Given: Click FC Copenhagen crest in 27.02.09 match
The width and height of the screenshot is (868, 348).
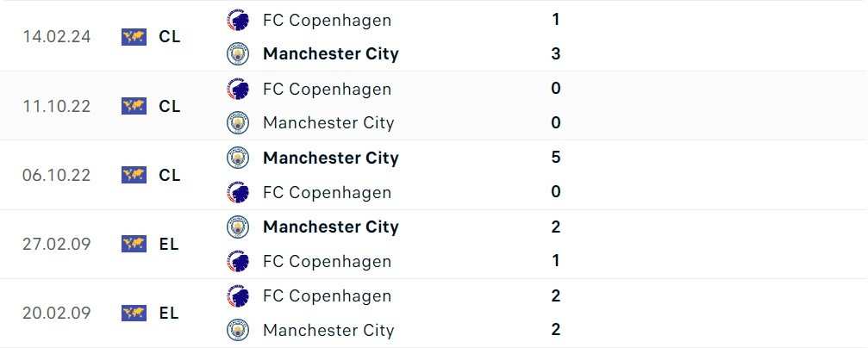Looking at the screenshot, I should pos(237,261).
